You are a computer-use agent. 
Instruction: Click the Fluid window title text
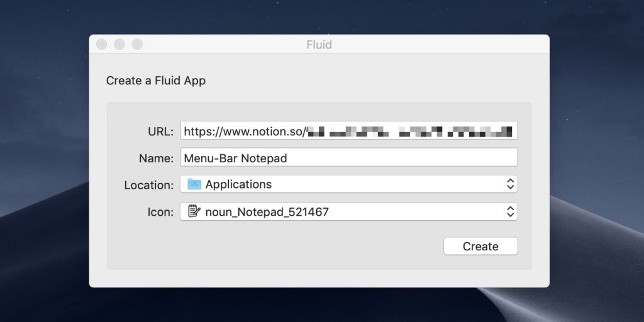pyautogui.click(x=319, y=45)
